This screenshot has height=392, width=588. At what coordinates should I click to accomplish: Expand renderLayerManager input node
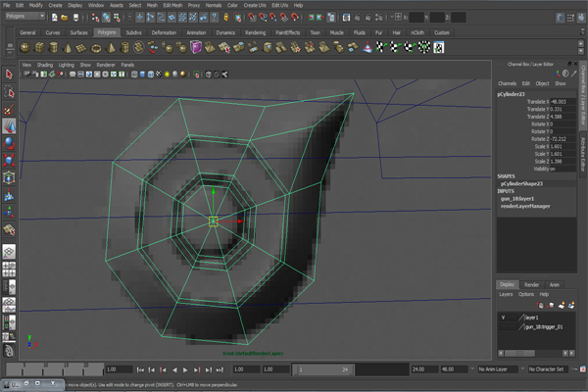525,207
